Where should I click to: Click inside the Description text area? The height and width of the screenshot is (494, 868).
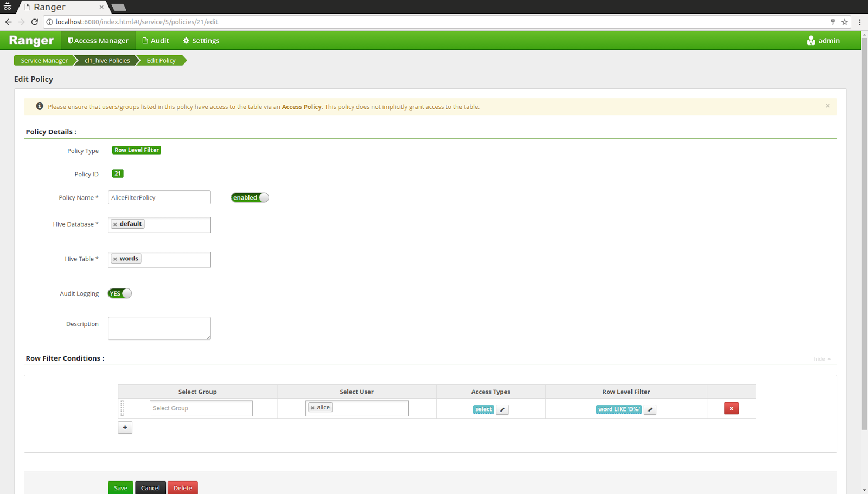(159, 328)
